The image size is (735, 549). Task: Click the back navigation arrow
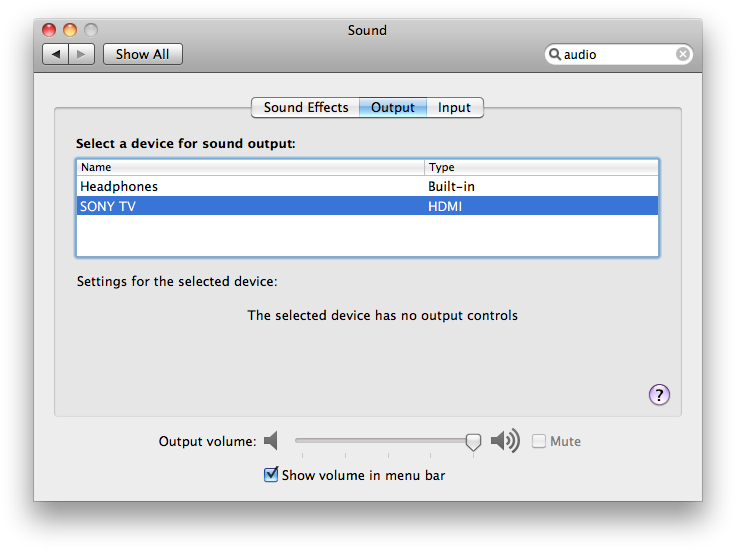[56, 54]
